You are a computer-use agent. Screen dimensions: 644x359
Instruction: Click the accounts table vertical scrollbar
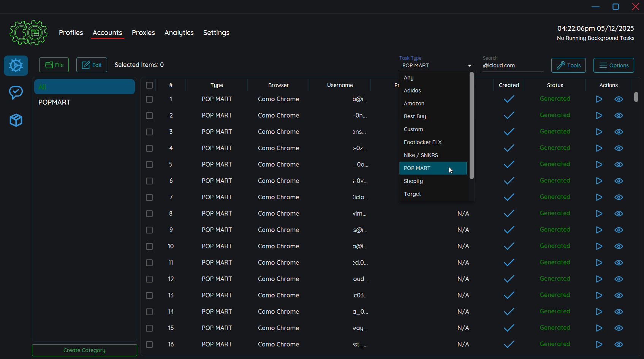pos(636,97)
